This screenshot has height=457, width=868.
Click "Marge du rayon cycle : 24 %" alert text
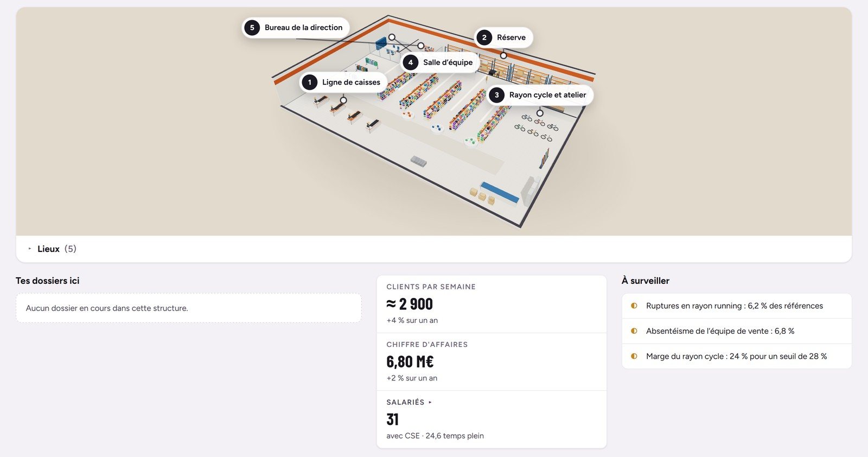tap(737, 357)
